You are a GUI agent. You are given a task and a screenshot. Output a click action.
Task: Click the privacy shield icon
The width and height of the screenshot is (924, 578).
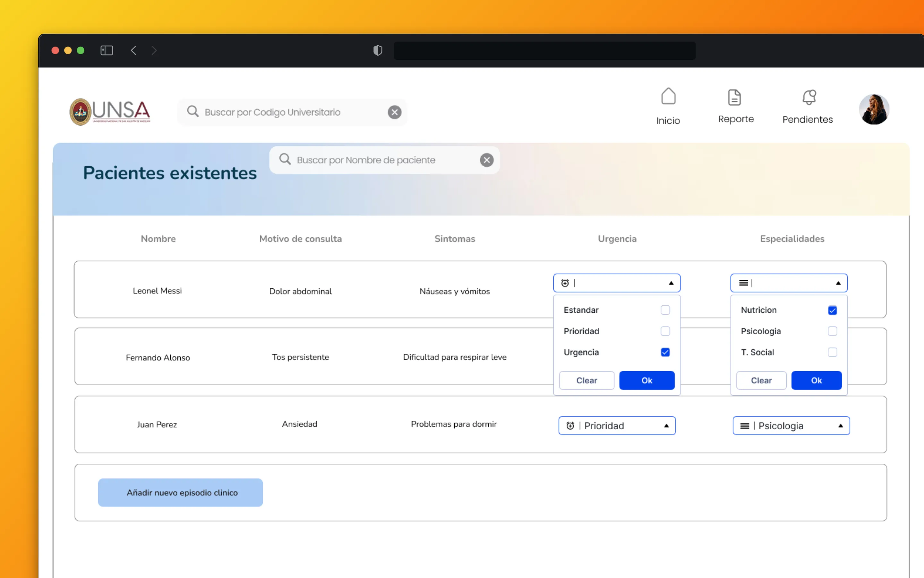pos(378,50)
